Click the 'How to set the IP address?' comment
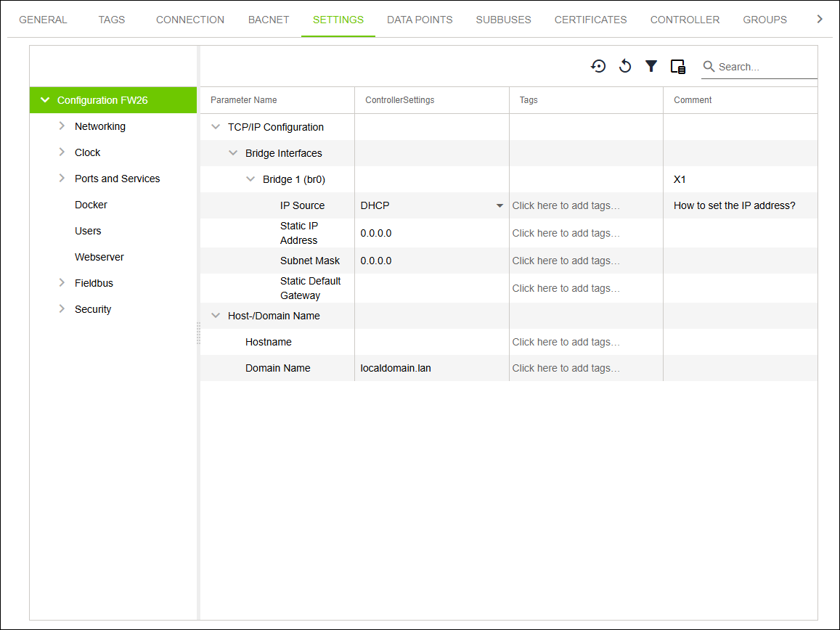Image resolution: width=840 pixels, height=630 pixels. point(735,205)
